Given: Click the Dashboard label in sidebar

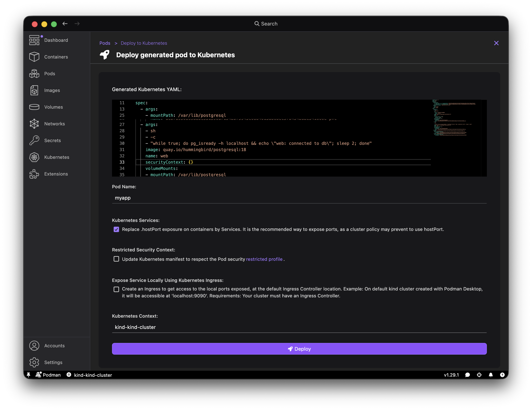Looking at the screenshot, I should (x=56, y=40).
